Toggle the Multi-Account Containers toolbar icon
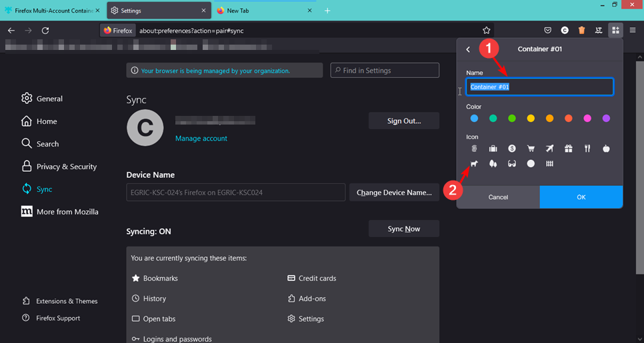The image size is (644, 343). [615, 31]
